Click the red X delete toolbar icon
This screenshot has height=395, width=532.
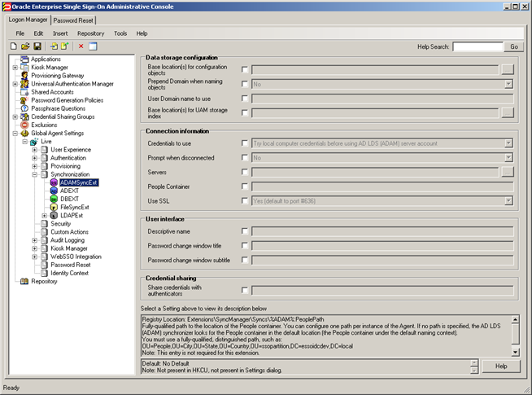(81, 46)
